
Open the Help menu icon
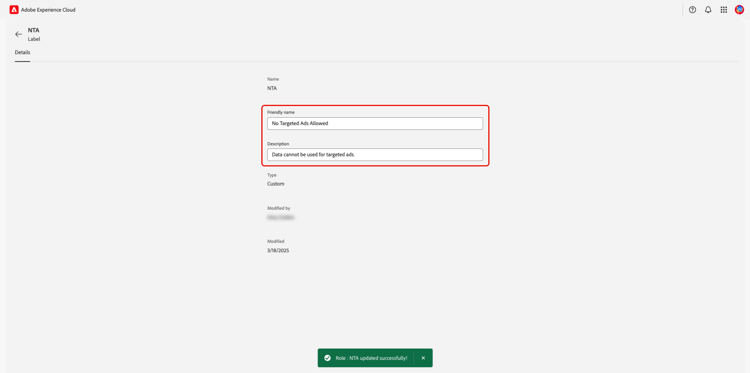tap(692, 10)
